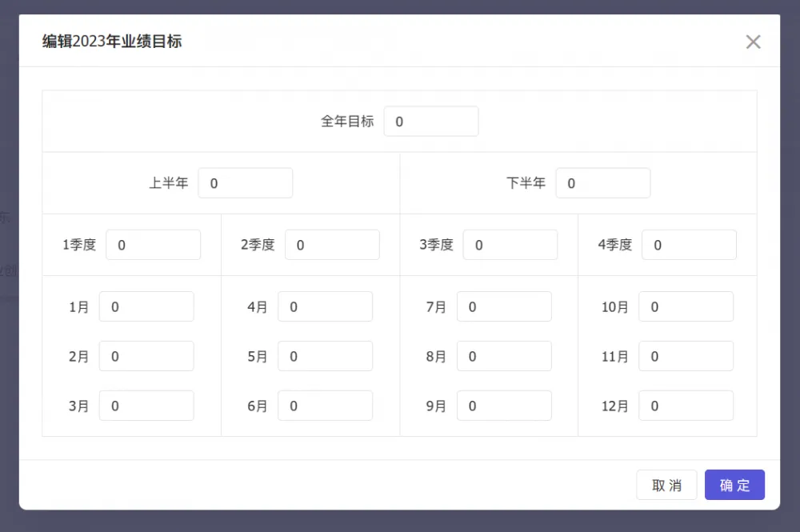The width and height of the screenshot is (800, 532).
Task: Select the 10月 input box
Action: pos(686,306)
